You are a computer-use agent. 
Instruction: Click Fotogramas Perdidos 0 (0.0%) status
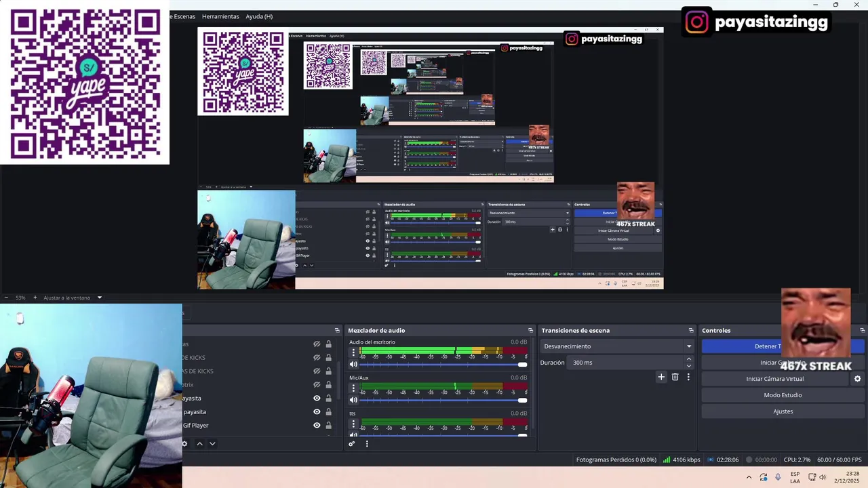616,460
